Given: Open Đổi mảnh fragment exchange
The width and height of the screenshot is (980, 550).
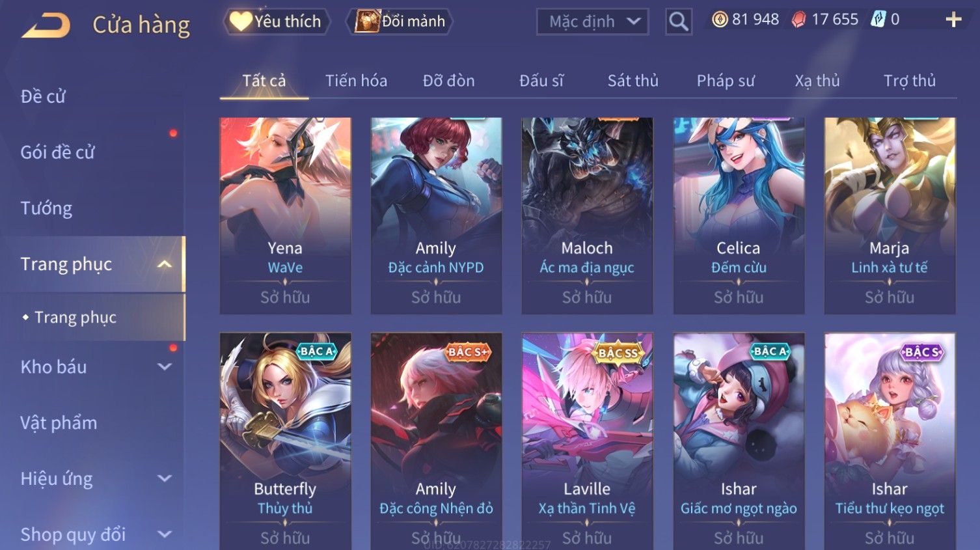Looking at the screenshot, I should [400, 21].
